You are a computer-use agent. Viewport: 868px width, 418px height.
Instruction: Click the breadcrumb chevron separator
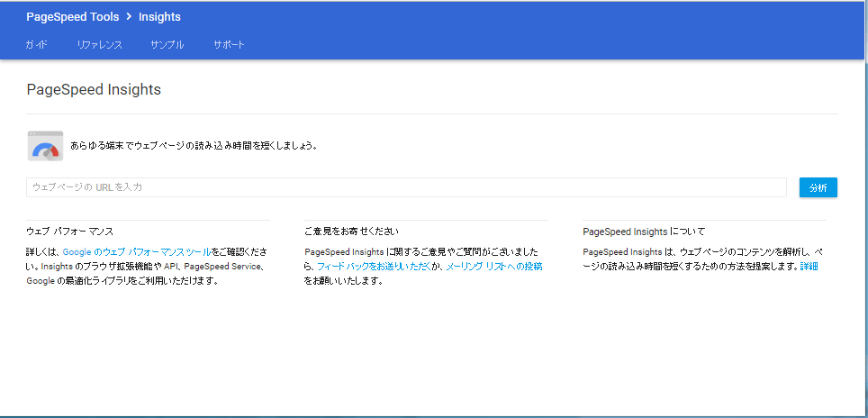click(129, 17)
